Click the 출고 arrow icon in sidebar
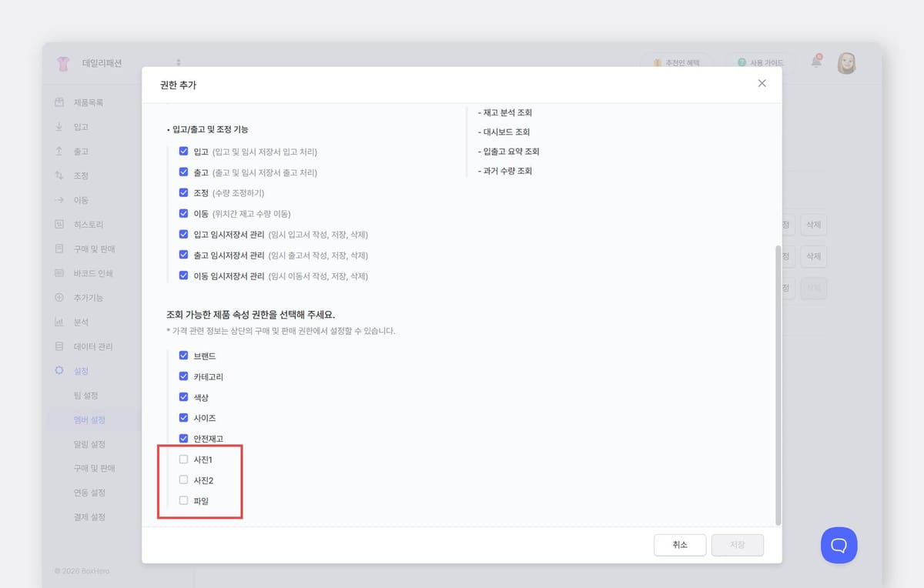This screenshot has width=924, height=588. click(59, 152)
